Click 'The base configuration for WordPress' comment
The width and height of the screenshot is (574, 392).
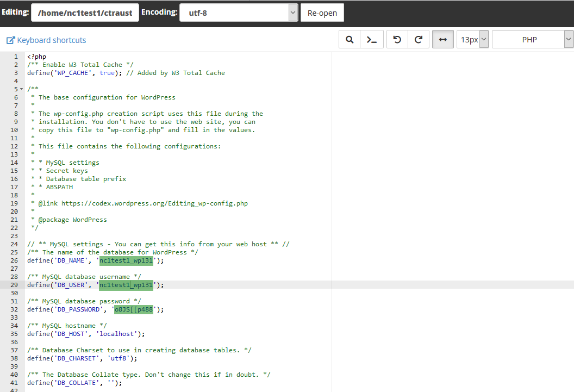(107, 97)
